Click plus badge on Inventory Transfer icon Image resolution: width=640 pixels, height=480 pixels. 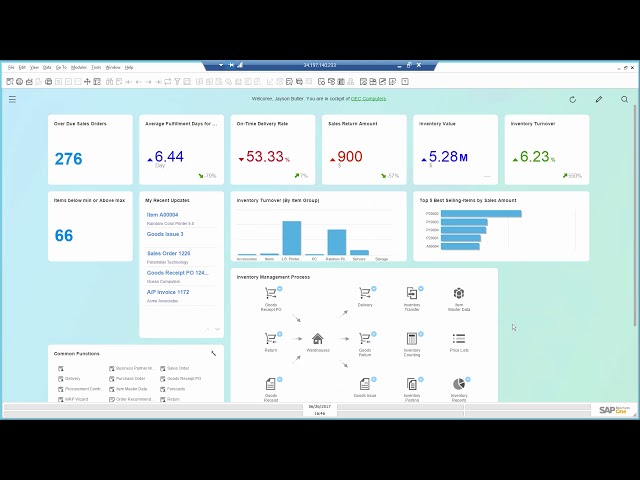[x=421, y=289]
